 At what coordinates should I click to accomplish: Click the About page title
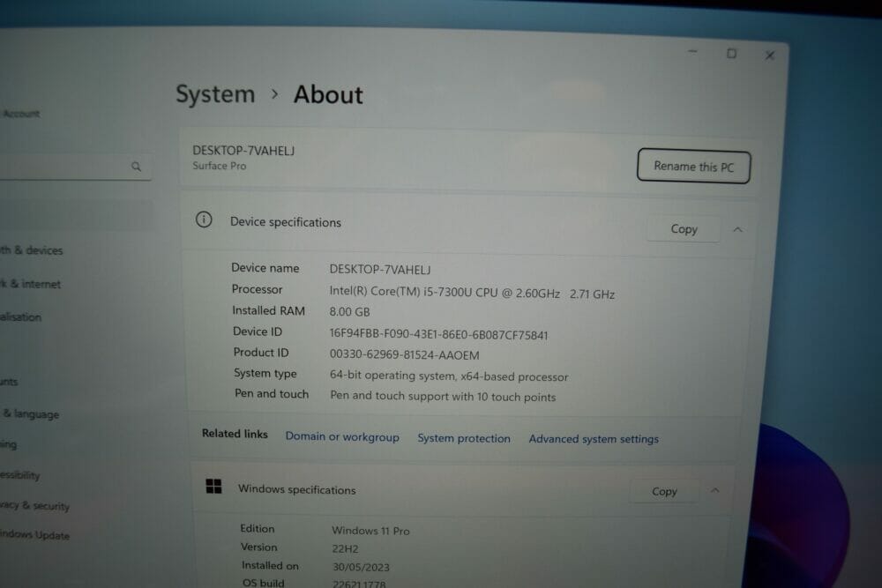coord(328,94)
